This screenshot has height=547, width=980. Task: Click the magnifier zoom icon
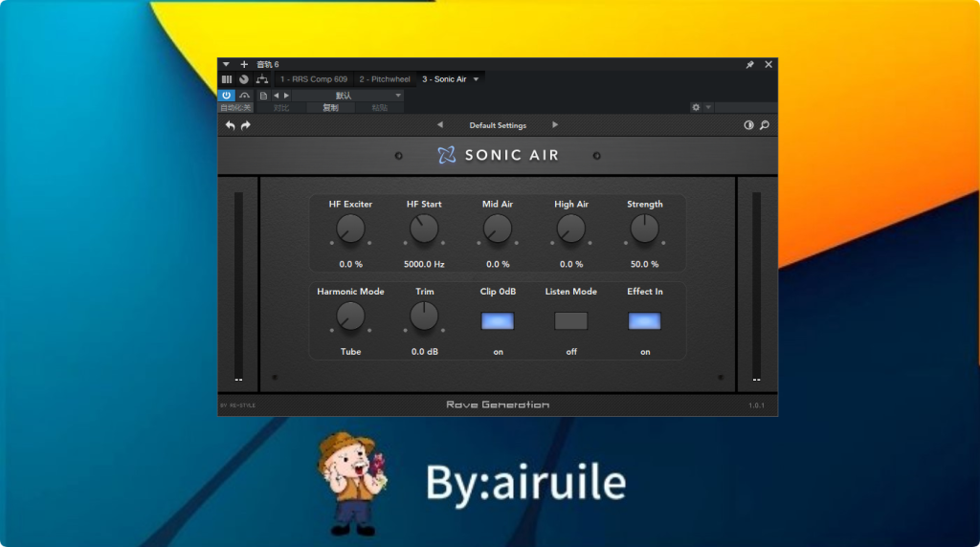[765, 125]
